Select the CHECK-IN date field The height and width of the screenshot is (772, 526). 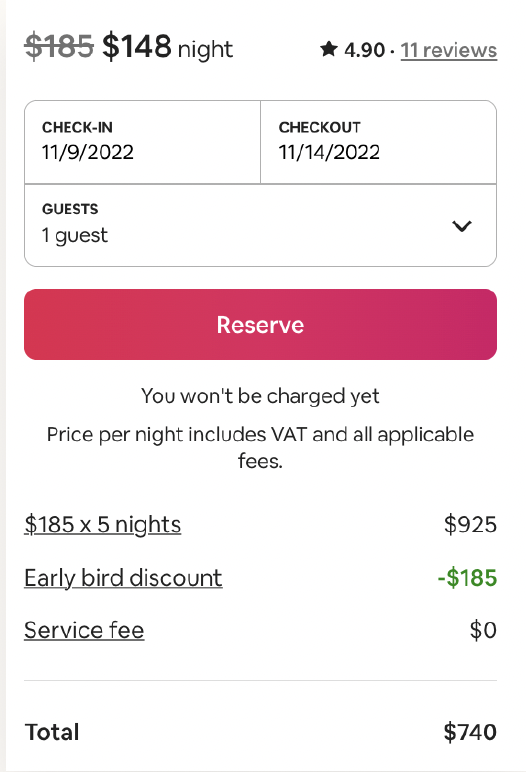pyautogui.click(x=142, y=142)
